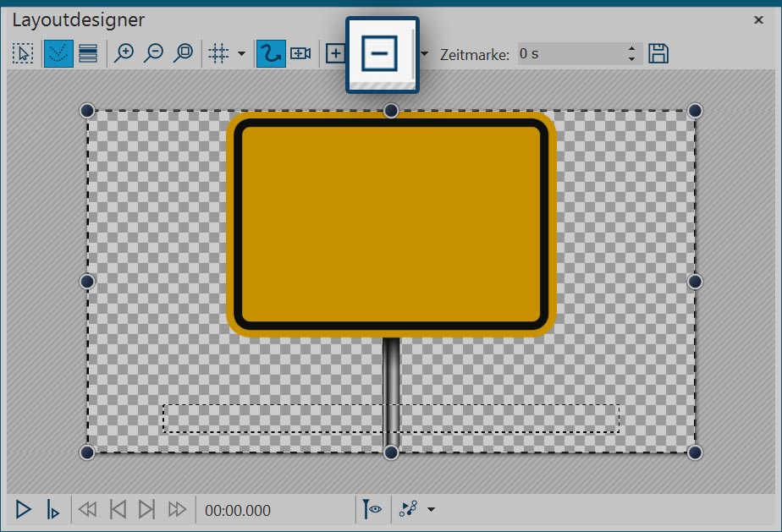The height and width of the screenshot is (532, 782).
Task: Save layout with the floppy disk icon
Action: tap(658, 54)
